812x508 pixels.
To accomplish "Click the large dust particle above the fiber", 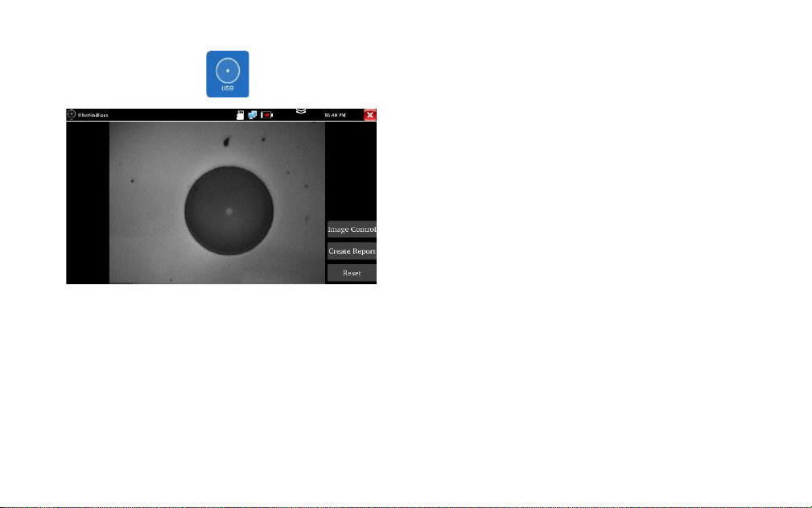I will click(x=226, y=141).
